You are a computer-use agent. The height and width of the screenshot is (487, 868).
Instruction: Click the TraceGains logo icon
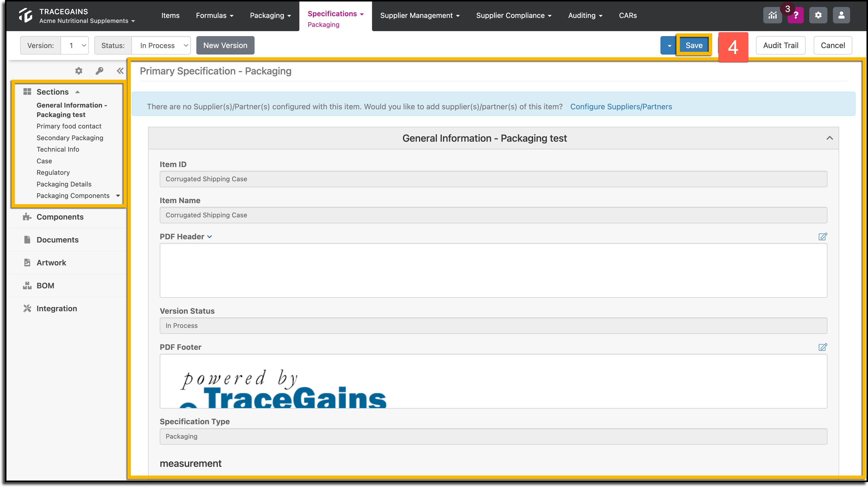click(x=26, y=15)
